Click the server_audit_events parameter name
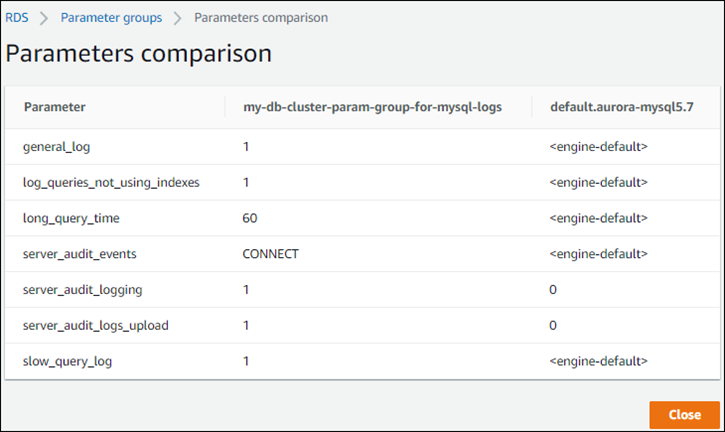 pyautogui.click(x=79, y=253)
